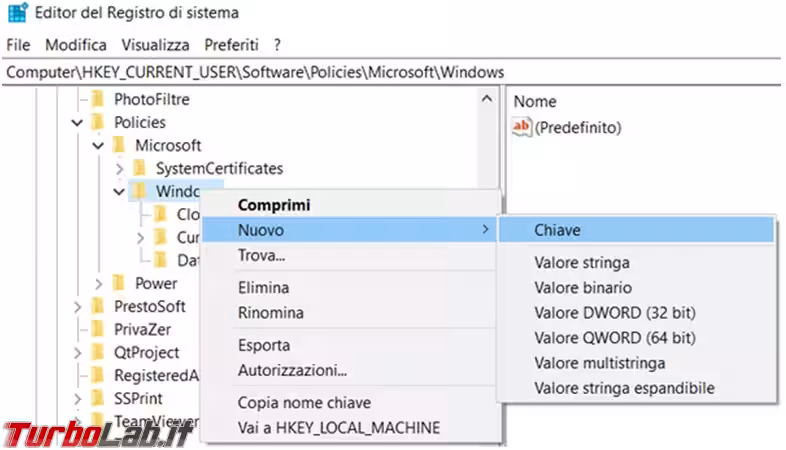Click the PrivaZer folder icon
786x450 pixels.
coord(97,329)
